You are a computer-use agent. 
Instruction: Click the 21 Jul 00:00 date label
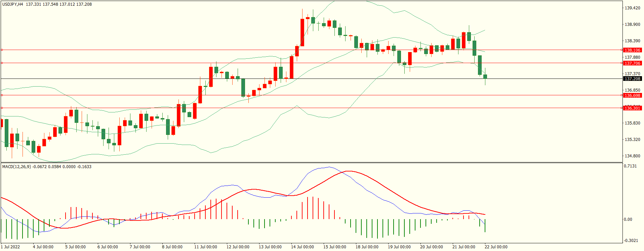click(x=464, y=247)
